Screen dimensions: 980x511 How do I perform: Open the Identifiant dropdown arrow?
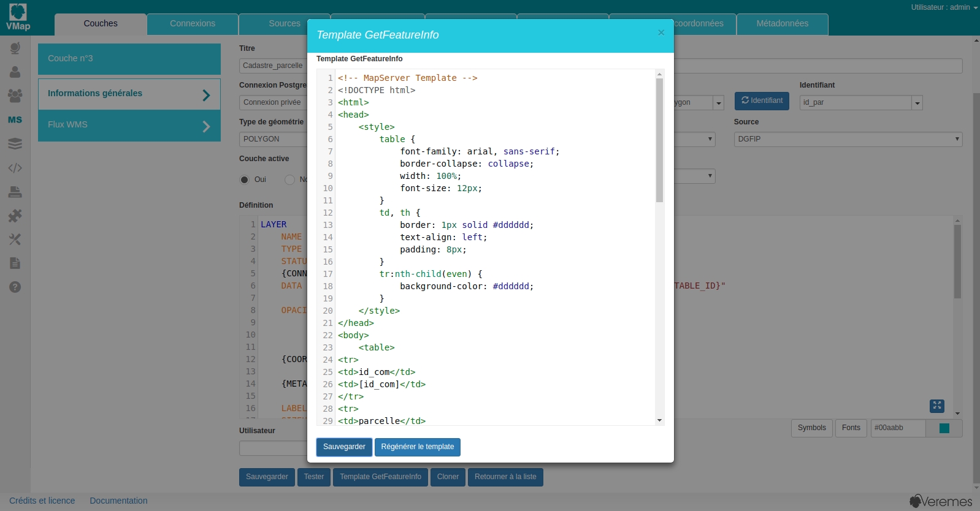917,103
